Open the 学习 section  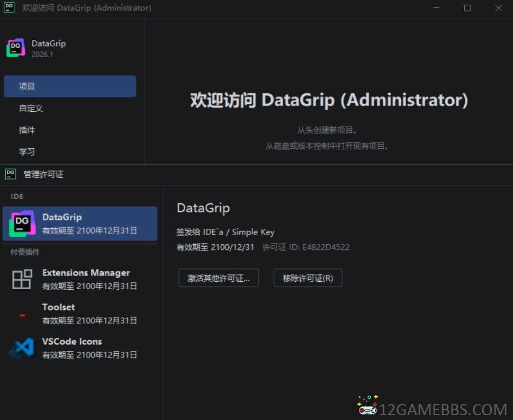tap(27, 151)
